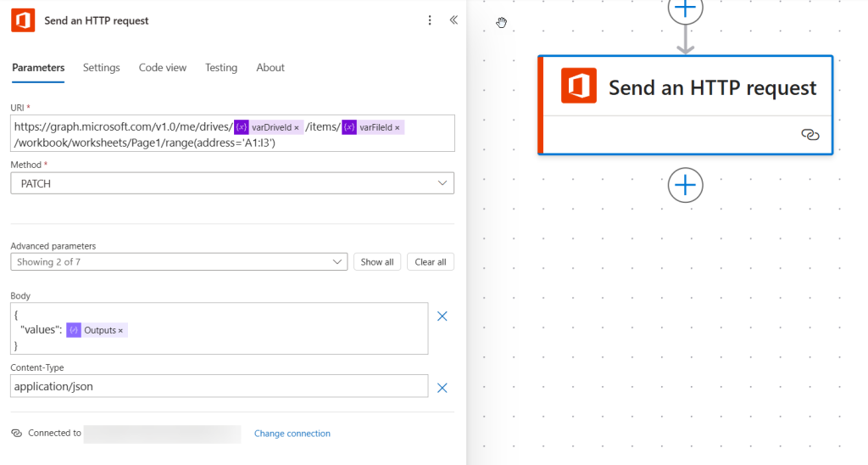Viewport: 868px width, 465px height.
Task: Remove the Outputs token from Body
Action: coord(120,330)
